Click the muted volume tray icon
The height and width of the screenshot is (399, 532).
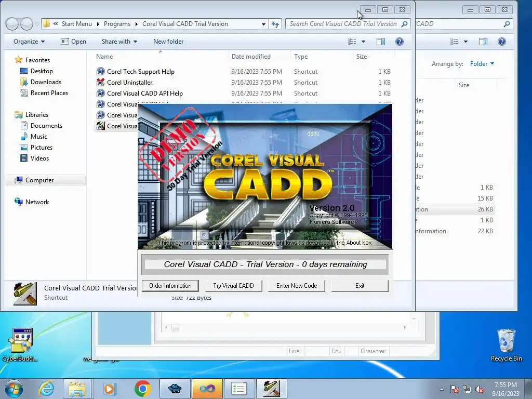click(x=480, y=390)
